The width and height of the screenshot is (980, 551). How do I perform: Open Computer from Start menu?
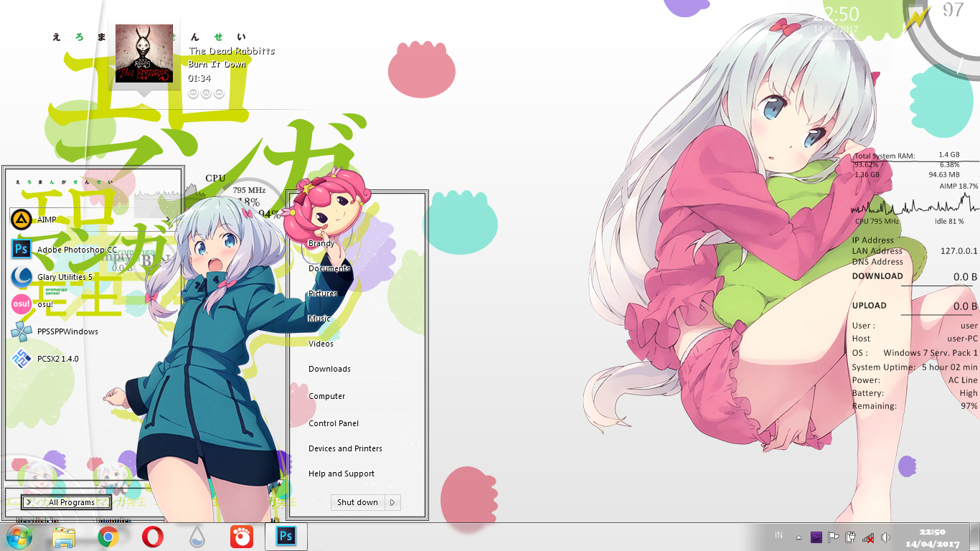pyautogui.click(x=326, y=396)
